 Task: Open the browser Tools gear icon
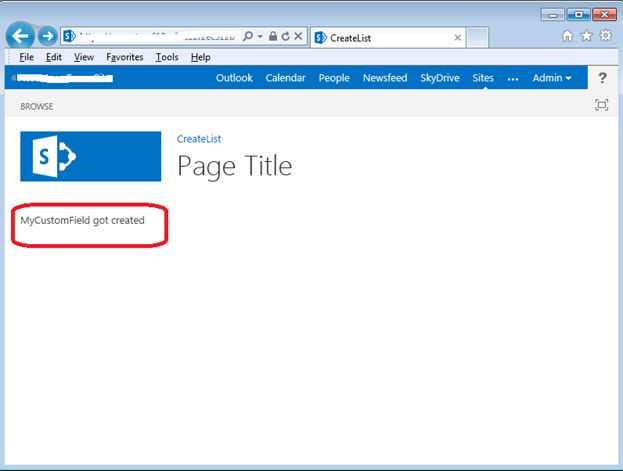click(x=606, y=35)
